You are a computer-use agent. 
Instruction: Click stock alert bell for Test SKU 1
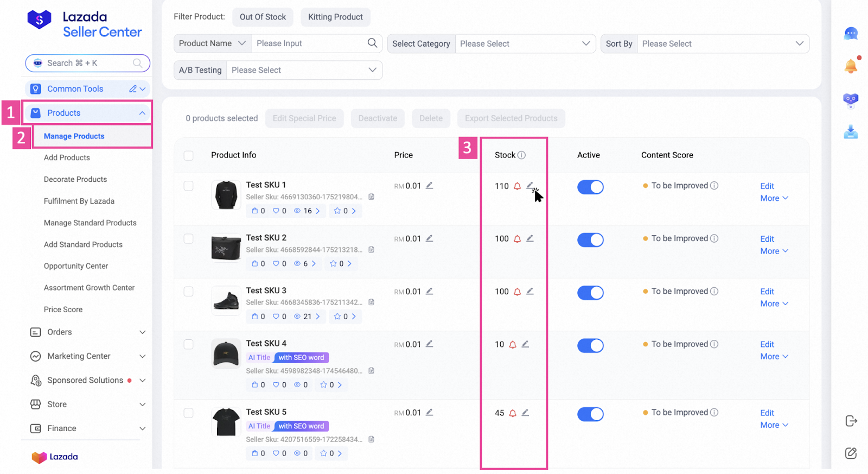(518, 186)
